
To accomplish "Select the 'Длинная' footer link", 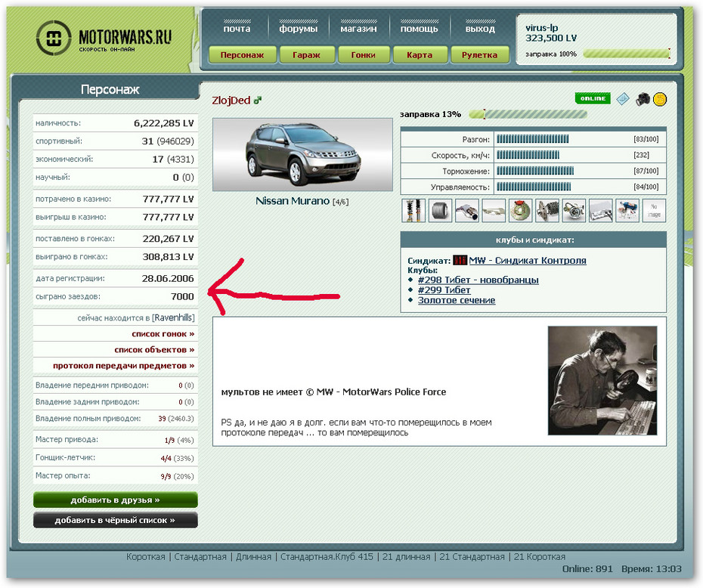I will pos(253,556).
